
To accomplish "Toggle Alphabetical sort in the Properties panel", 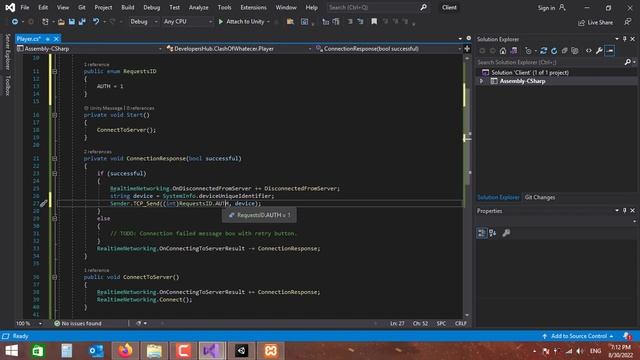I will (493, 233).
